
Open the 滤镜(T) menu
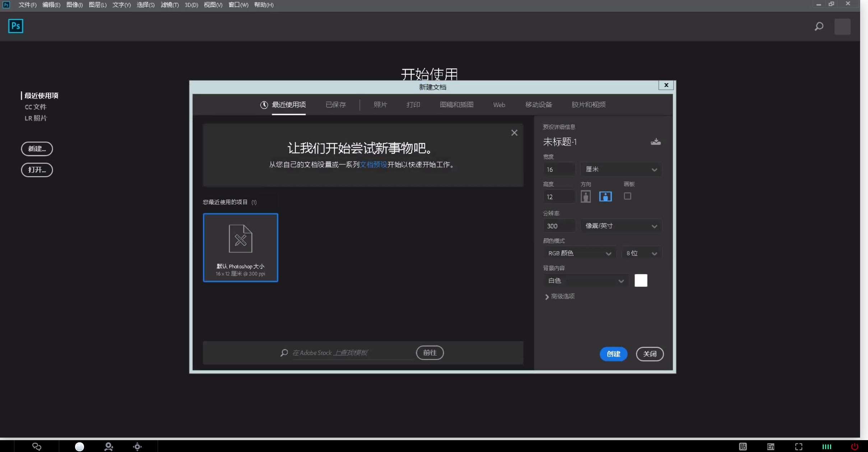coord(170,5)
